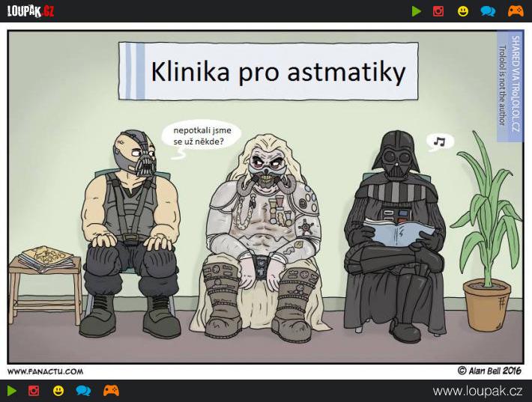Open the orange gamepad icon in header
Viewport: 532px width, 402px height.
tap(516, 11)
